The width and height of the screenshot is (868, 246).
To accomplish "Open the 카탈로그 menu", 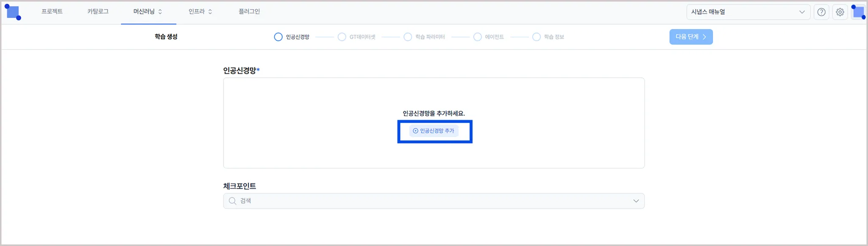I will [98, 11].
